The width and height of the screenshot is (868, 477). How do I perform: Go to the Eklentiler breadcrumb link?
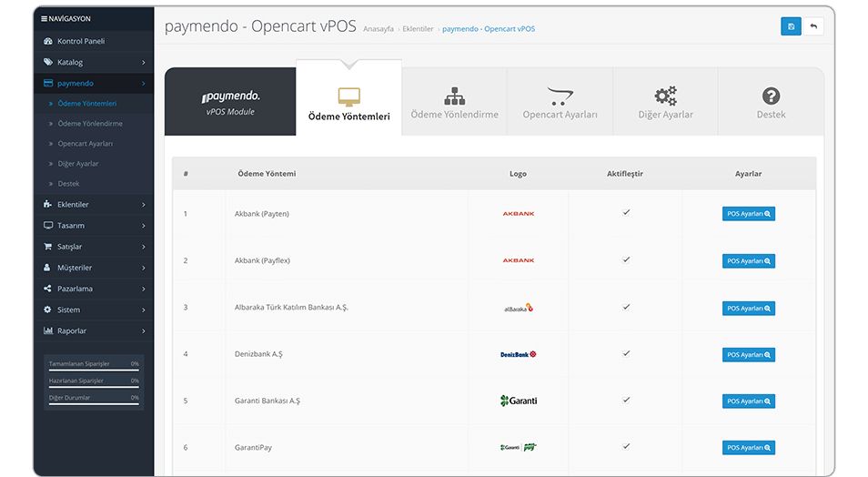418,29
